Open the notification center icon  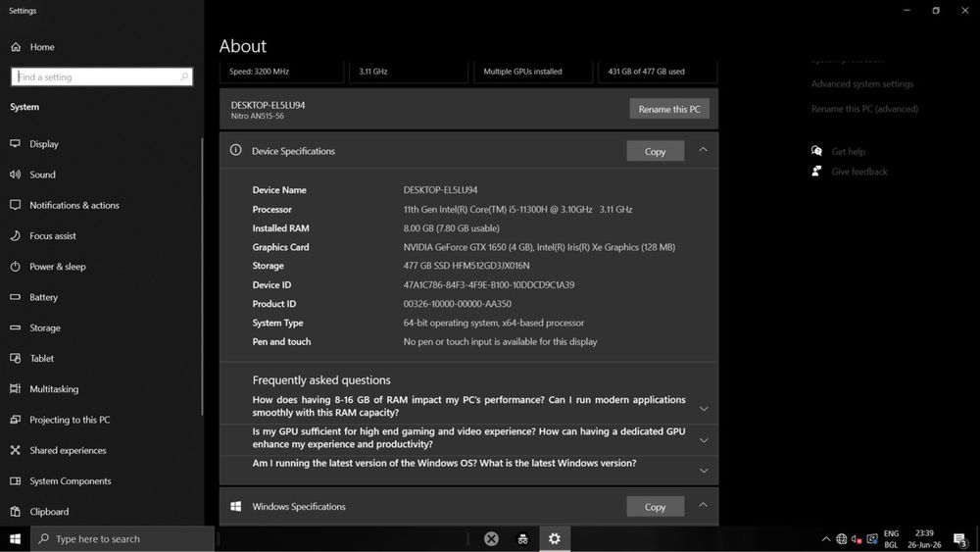(960, 539)
